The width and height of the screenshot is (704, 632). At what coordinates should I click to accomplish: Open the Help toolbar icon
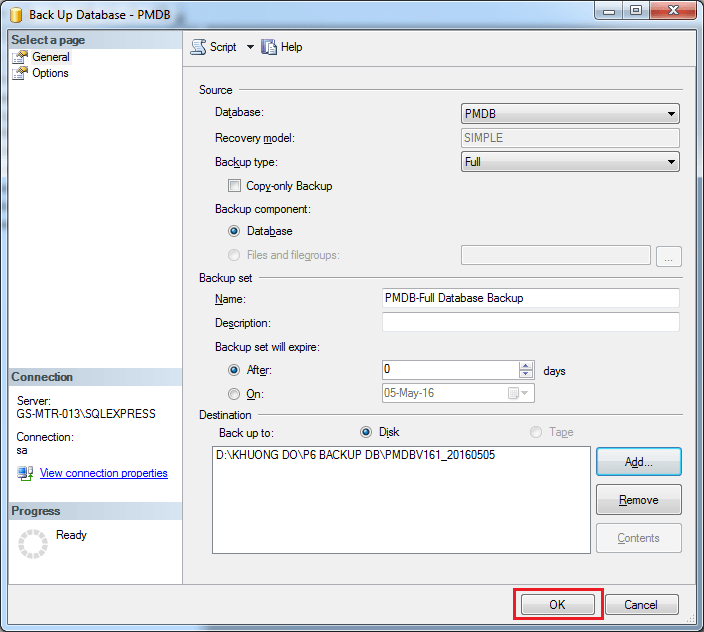point(268,47)
